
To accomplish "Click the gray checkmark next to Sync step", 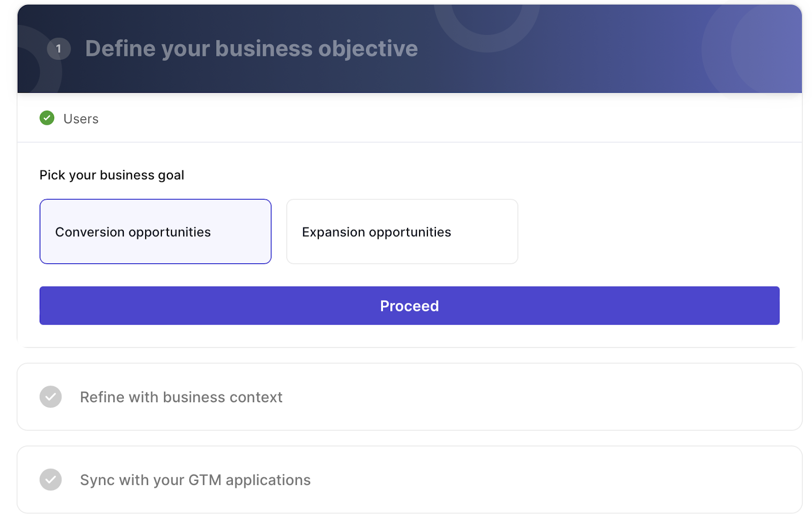I will (x=51, y=479).
